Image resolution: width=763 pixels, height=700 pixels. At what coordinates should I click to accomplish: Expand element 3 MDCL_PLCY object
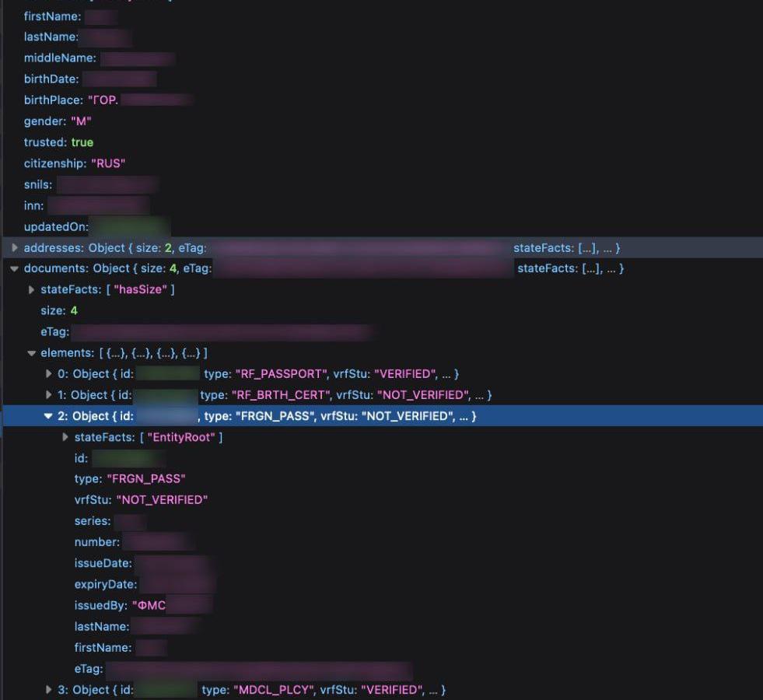[49, 690]
